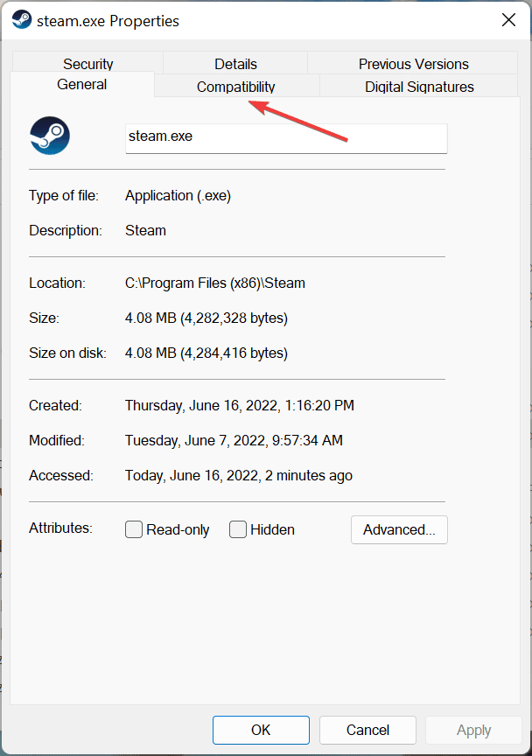Click the greyed-out Apply button

point(473,730)
